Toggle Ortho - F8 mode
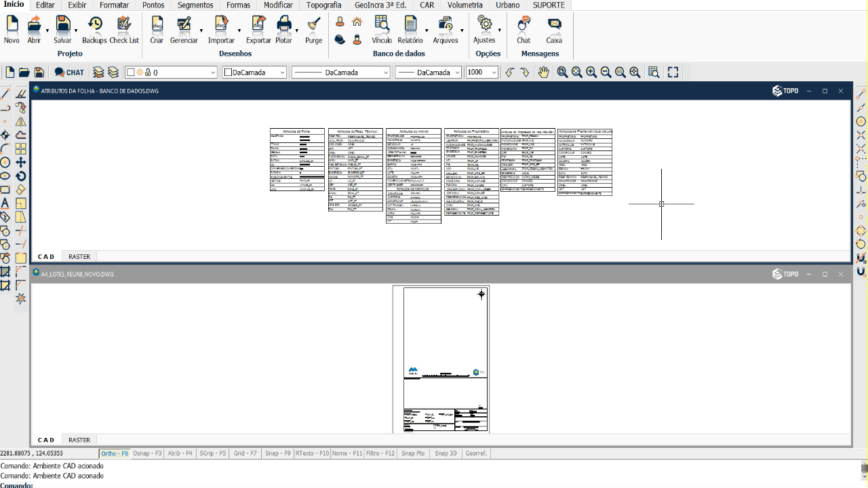 (x=114, y=453)
